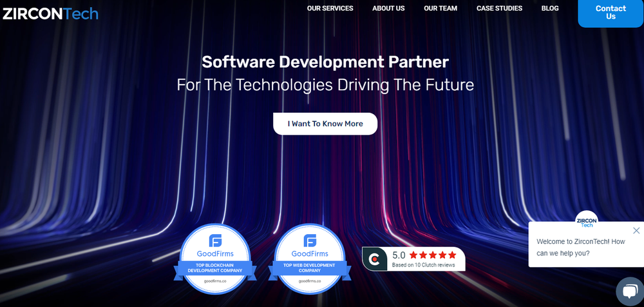
Task: View the Case Studies page
Action: click(500, 8)
